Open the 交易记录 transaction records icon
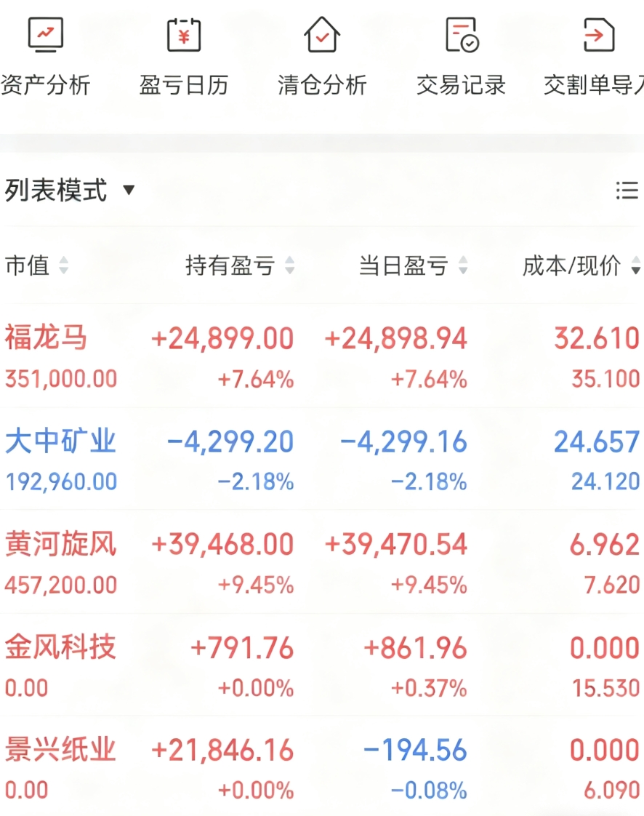Screen dimensions: 644x816 click(x=461, y=34)
